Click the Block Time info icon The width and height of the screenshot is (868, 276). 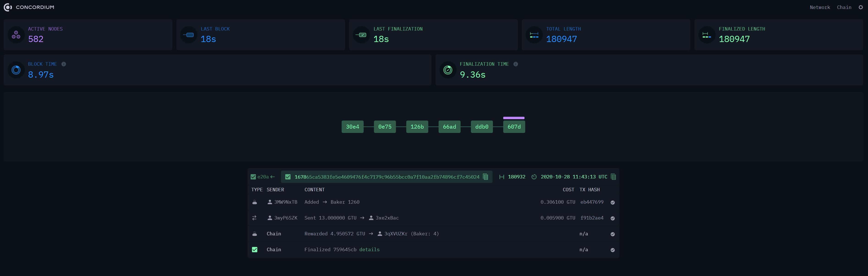point(63,64)
